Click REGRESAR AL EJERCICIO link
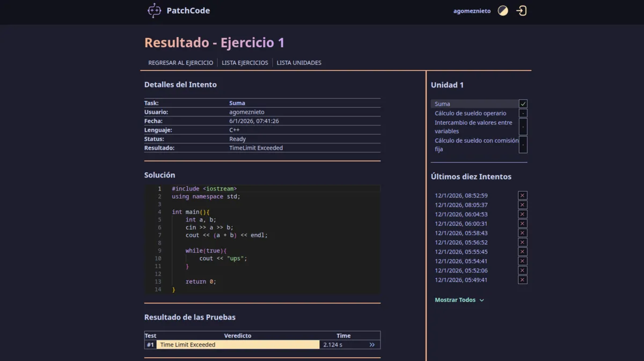The width and height of the screenshot is (644, 361). point(181,63)
